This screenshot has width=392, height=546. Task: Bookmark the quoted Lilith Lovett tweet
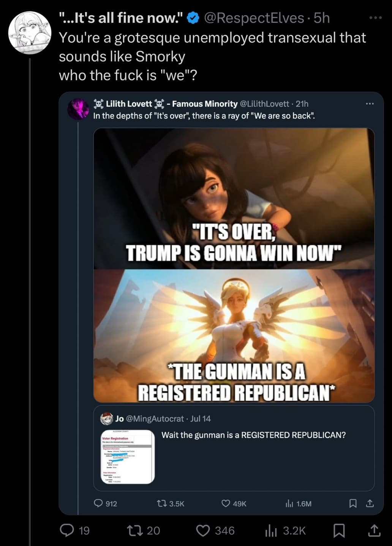point(353,503)
